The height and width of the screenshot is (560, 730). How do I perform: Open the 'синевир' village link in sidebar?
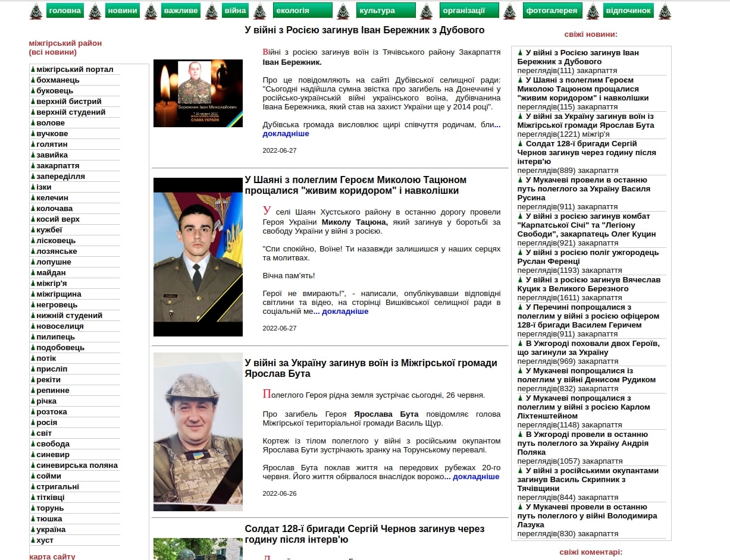tap(53, 455)
